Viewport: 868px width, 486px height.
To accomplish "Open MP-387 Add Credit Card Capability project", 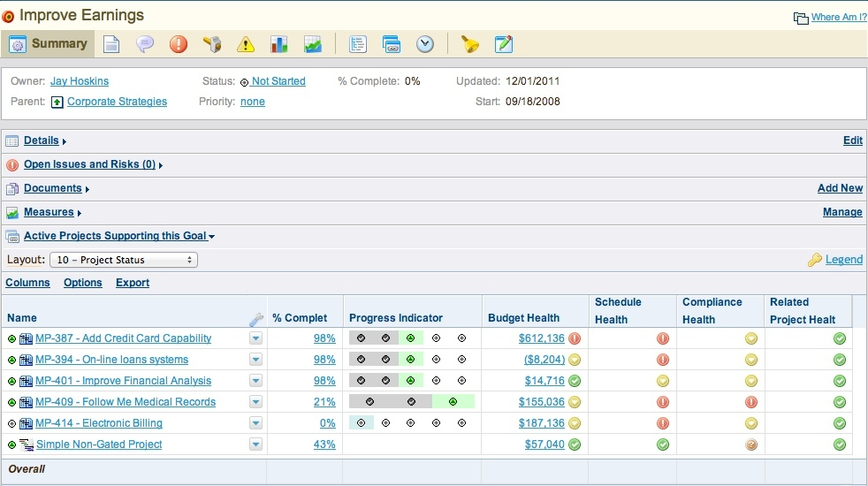I will 124,338.
